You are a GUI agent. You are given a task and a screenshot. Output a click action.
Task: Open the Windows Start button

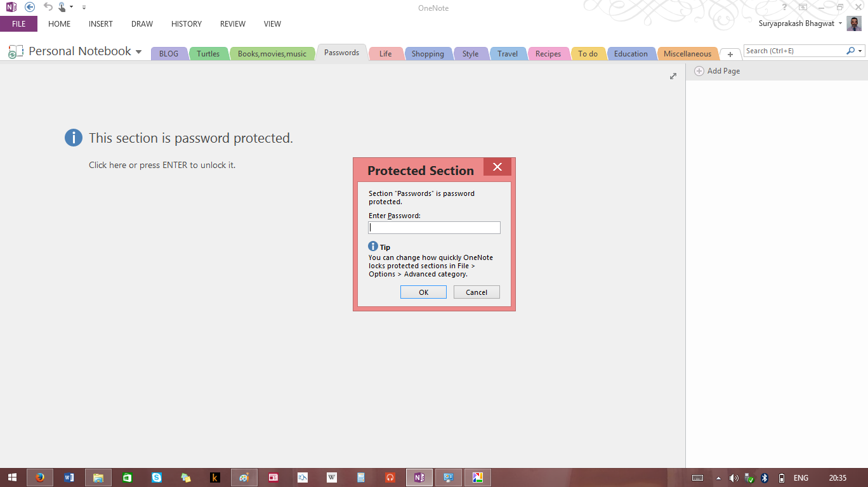pyautogui.click(x=13, y=477)
